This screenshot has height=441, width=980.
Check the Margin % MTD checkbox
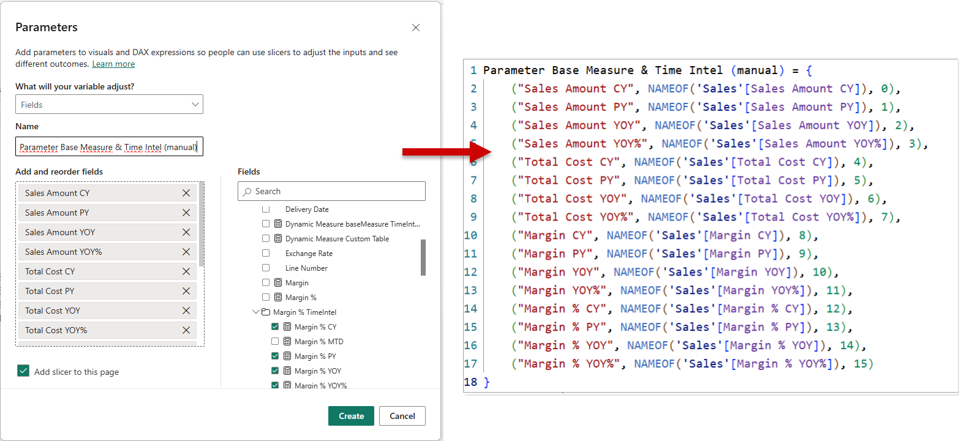point(275,342)
